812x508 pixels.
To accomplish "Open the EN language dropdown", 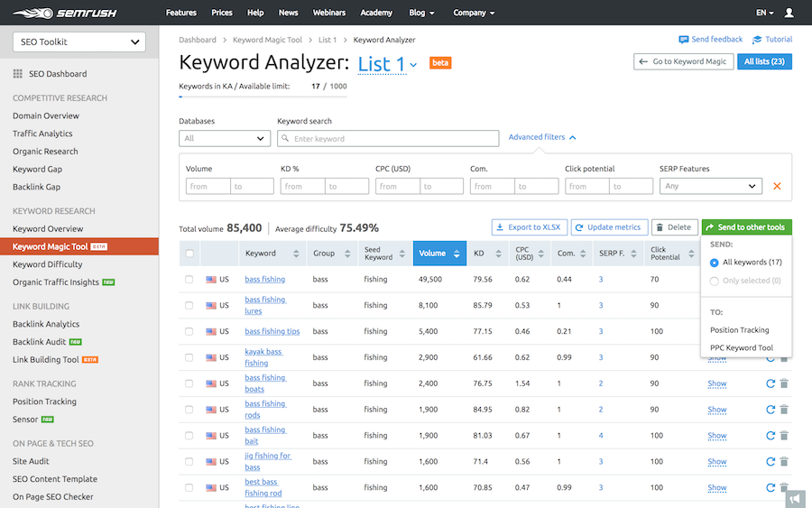I will [x=765, y=13].
